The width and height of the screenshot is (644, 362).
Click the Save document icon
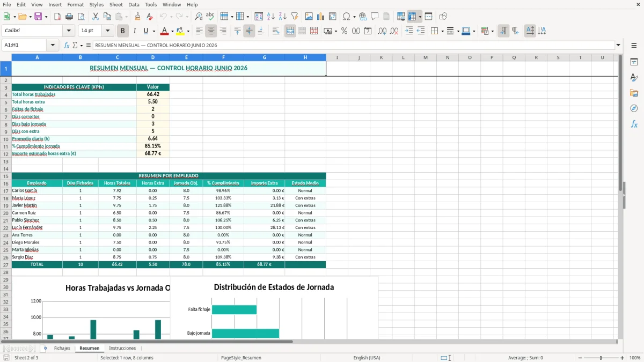click(x=38, y=17)
